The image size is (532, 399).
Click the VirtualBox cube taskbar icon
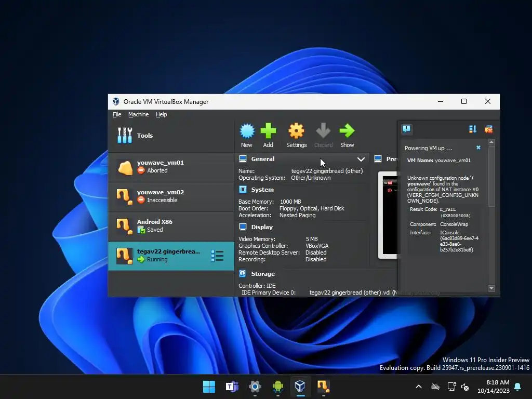pos(300,387)
